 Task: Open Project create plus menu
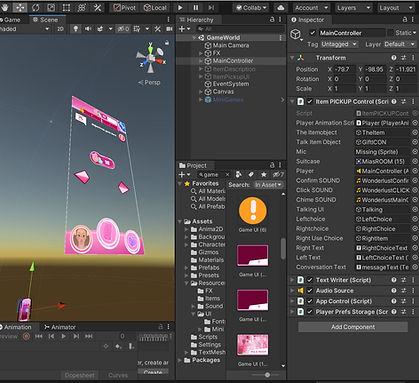coord(184,174)
